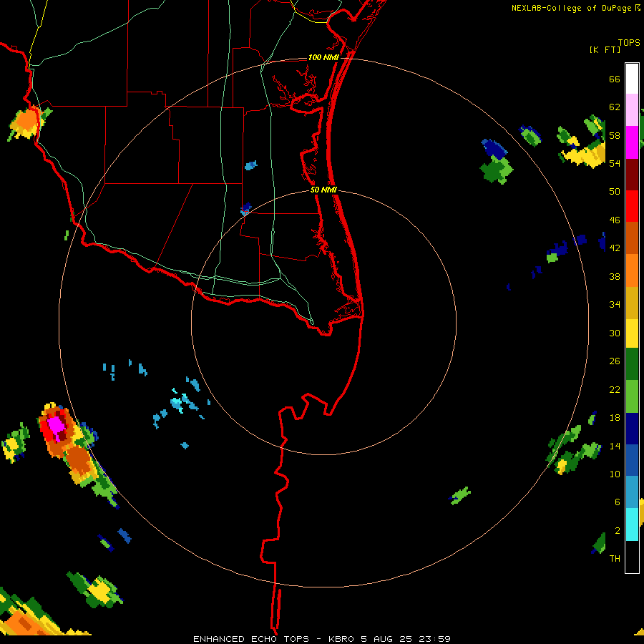Click the 66 value on legend
Viewport: 644px width, 644px height.
tap(615, 79)
